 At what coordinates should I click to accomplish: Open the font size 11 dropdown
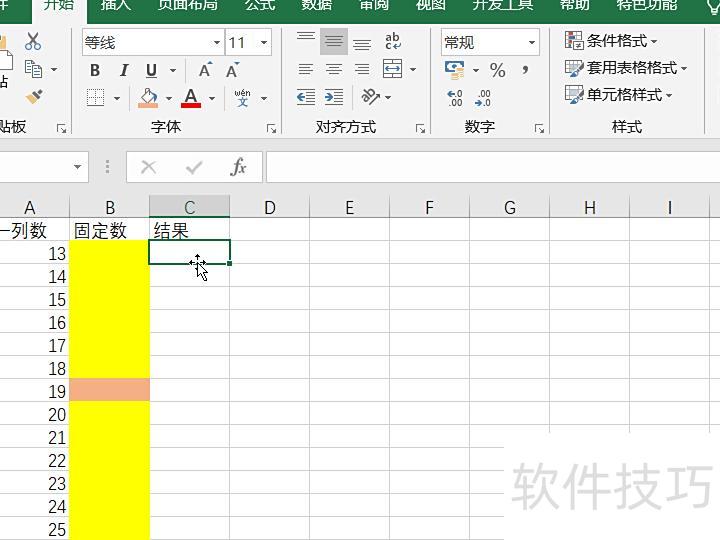(264, 43)
